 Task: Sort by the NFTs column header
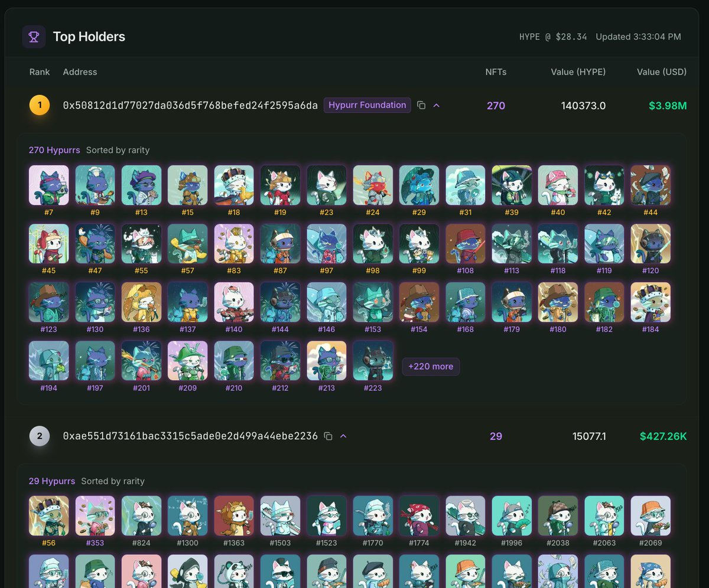496,72
